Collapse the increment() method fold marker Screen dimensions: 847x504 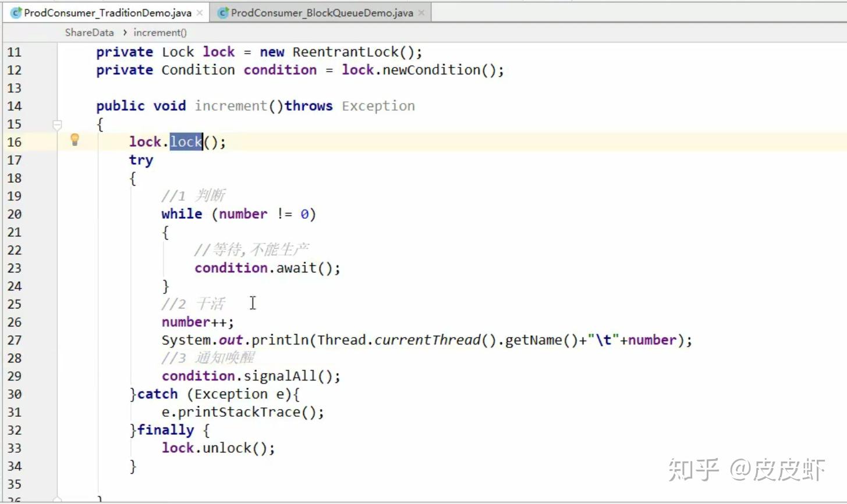click(57, 124)
